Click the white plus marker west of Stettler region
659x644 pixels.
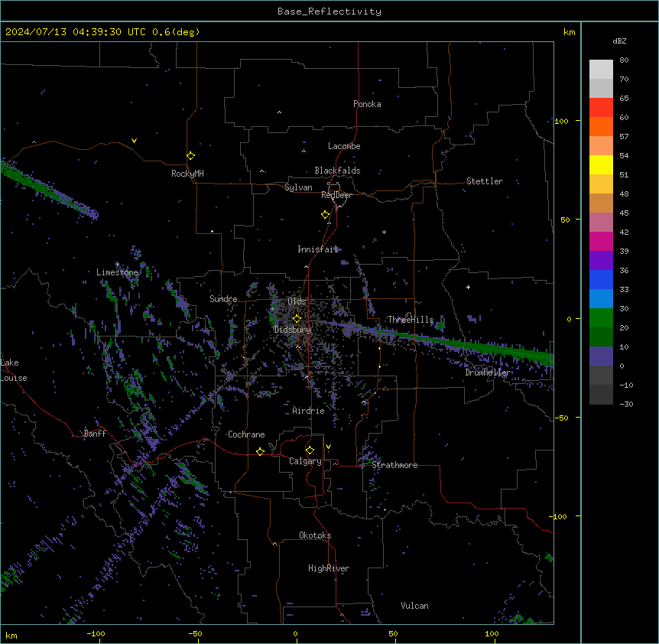click(468, 287)
